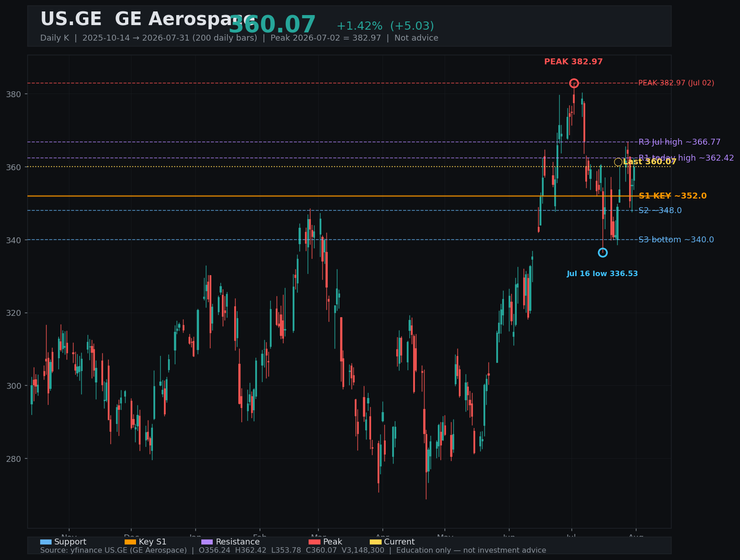The height and width of the screenshot is (560, 740).
Task: Click the 300 y-axis tick label
Action: [x=13, y=386]
